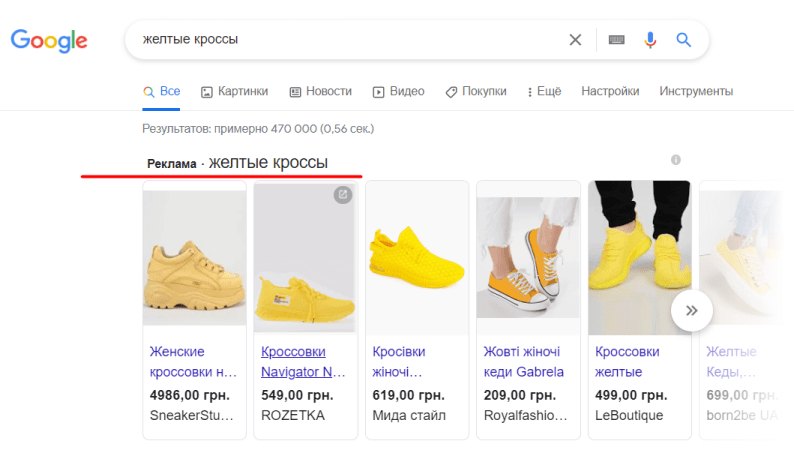Open the Жовті жіночі кеди Gabrela link
The width and height of the screenshot is (794, 459).
tap(523, 362)
